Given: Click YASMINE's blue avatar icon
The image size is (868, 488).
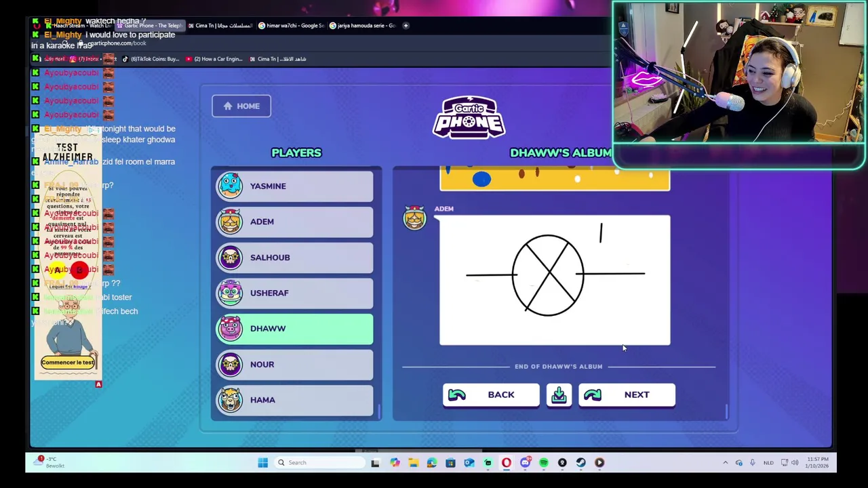Looking at the screenshot, I should [x=230, y=186].
